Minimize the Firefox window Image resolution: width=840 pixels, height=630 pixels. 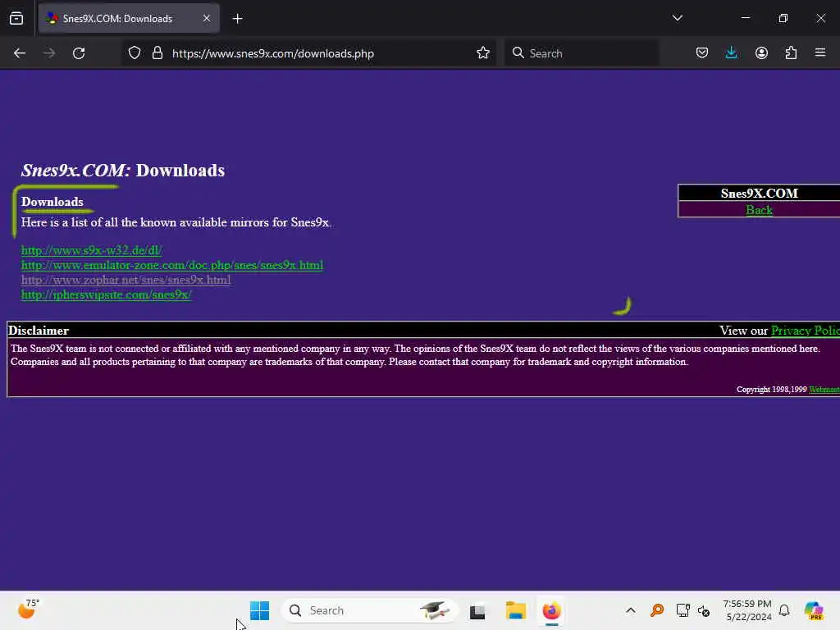coord(745,18)
